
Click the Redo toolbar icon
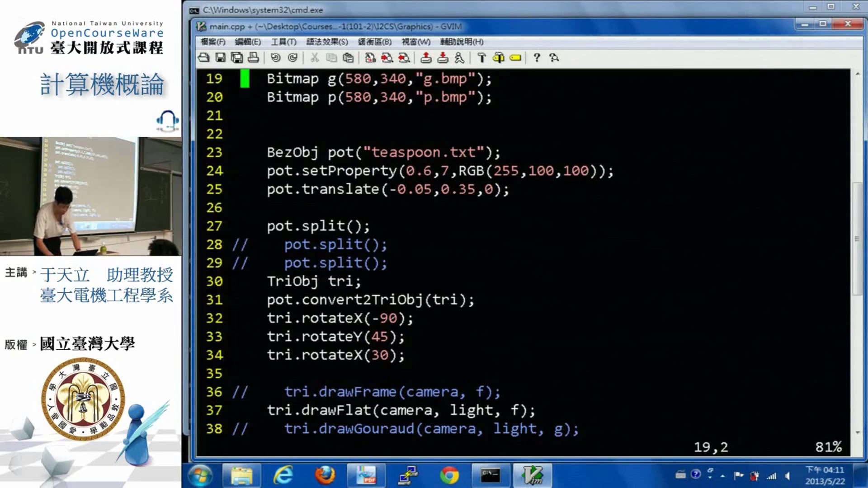292,57
